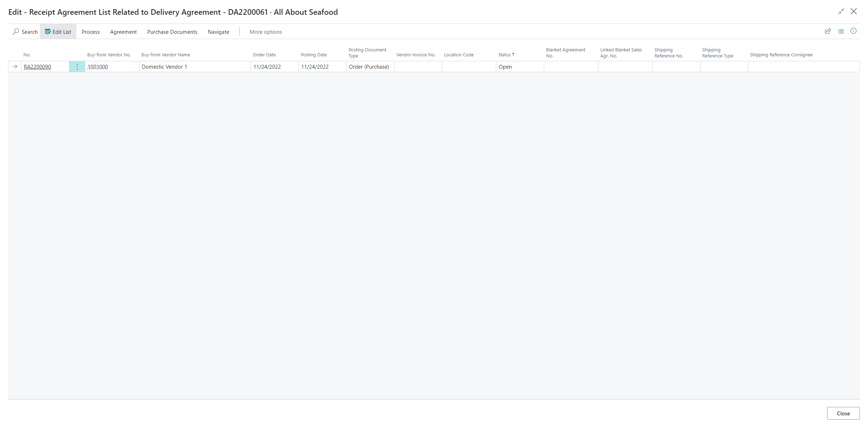Click vendor number 1001000 cell
Screen dimensions: 868x427
112,67
